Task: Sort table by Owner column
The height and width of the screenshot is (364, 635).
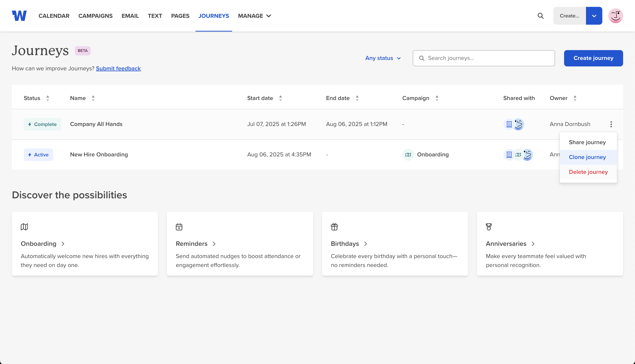Action: (575, 98)
